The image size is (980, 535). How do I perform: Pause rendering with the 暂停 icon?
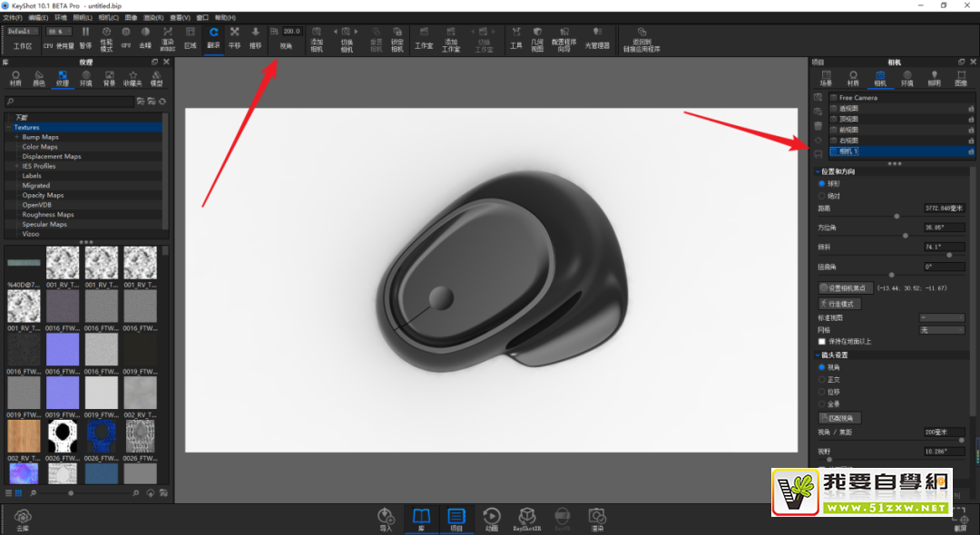pyautogui.click(x=85, y=36)
